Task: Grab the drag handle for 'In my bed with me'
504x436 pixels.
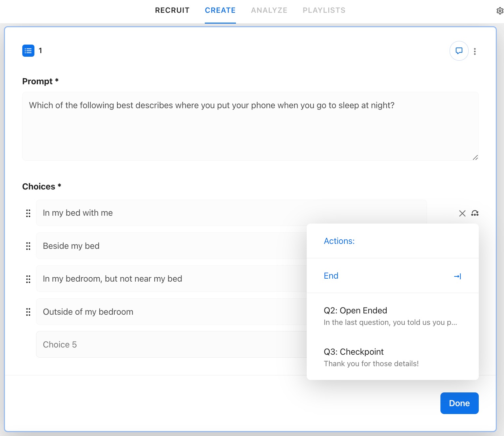Action: [28, 213]
